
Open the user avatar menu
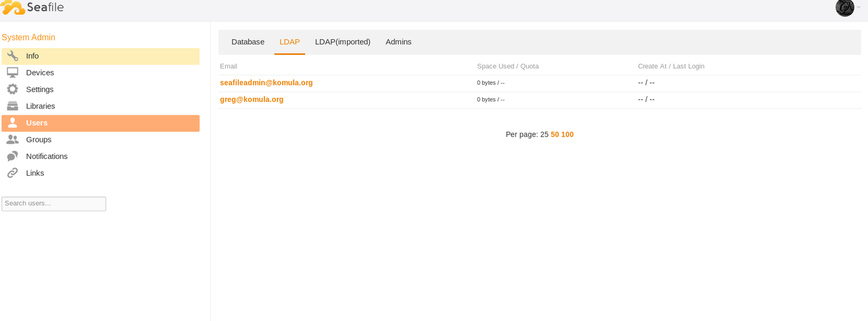point(844,7)
